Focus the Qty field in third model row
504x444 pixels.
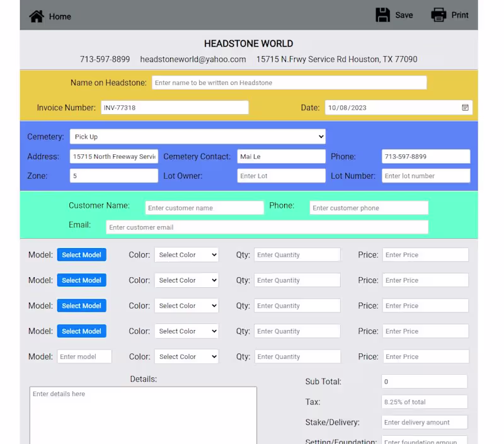(x=297, y=305)
